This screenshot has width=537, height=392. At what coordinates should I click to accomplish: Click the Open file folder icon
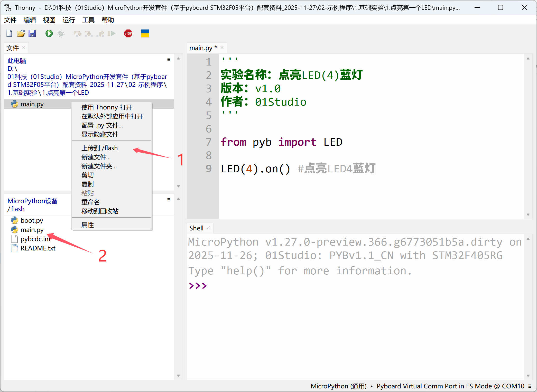coord(21,34)
